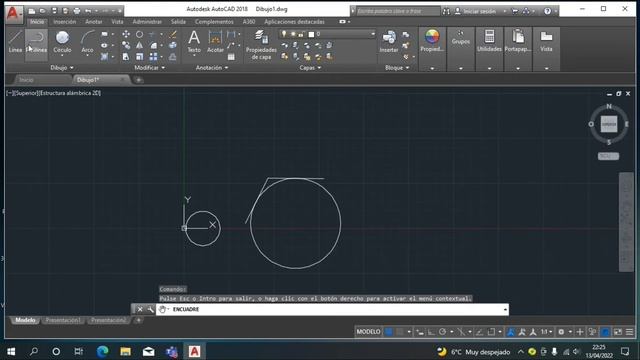The image size is (640, 360).
Task: Expand the Bloque panel
Action: click(397, 68)
